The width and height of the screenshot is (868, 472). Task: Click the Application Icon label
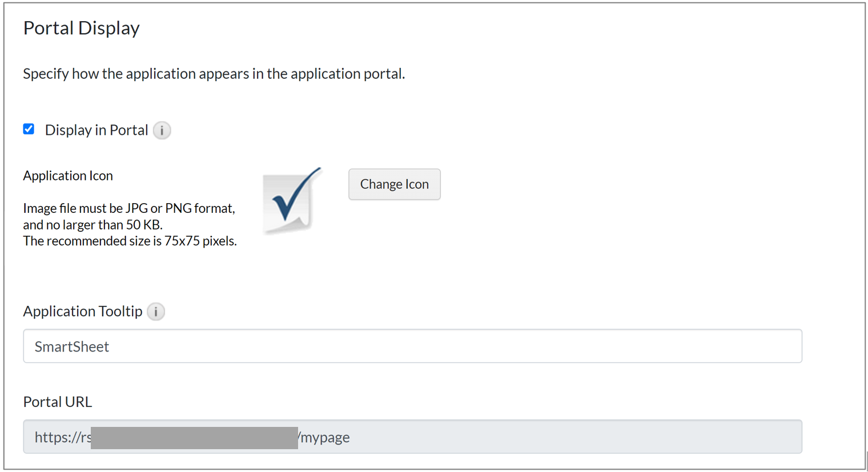(x=68, y=176)
